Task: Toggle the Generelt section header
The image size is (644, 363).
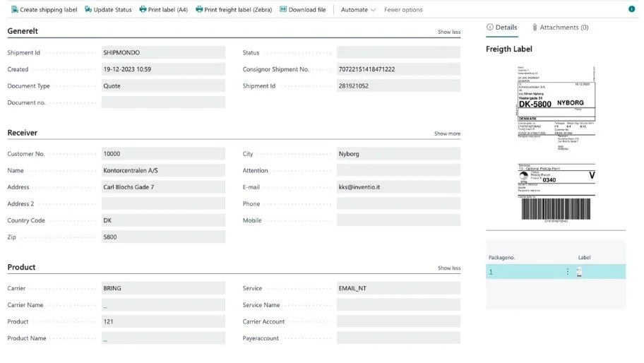Action: [x=23, y=31]
